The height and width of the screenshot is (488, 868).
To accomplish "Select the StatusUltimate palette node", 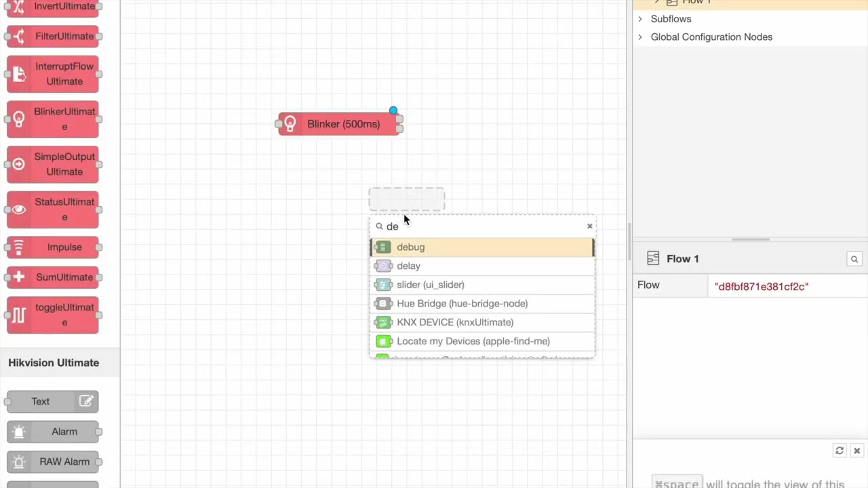I will (53, 209).
